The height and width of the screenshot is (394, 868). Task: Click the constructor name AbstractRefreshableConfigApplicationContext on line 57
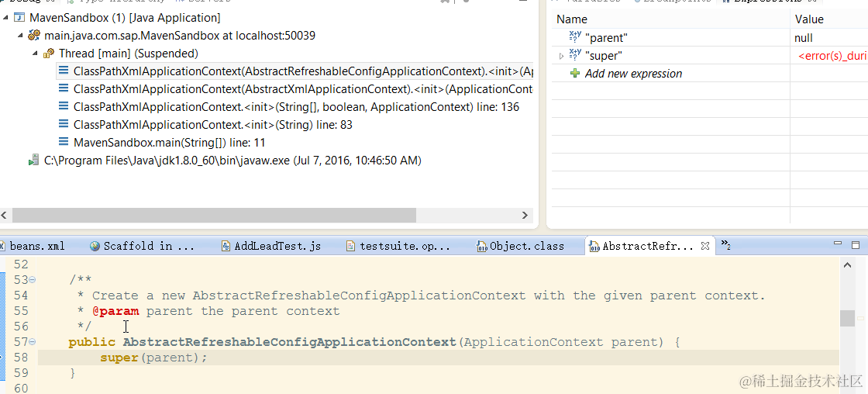click(290, 342)
